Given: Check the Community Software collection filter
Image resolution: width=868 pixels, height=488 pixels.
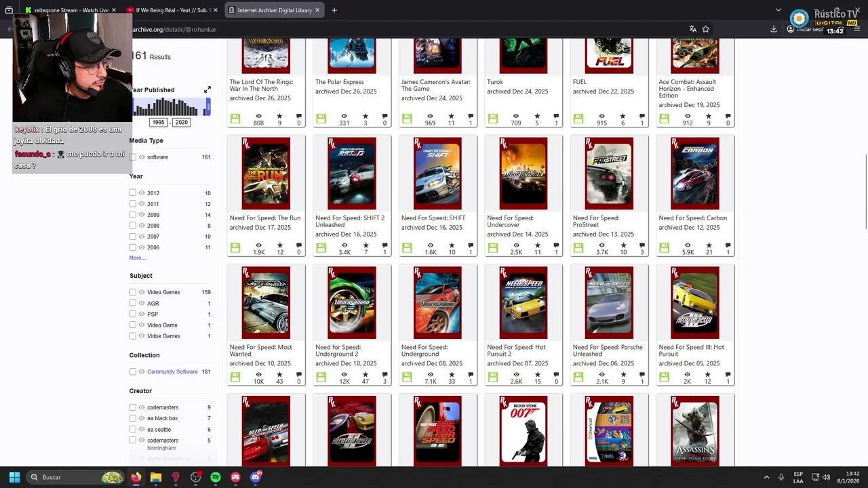Looking at the screenshot, I should [x=133, y=371].
